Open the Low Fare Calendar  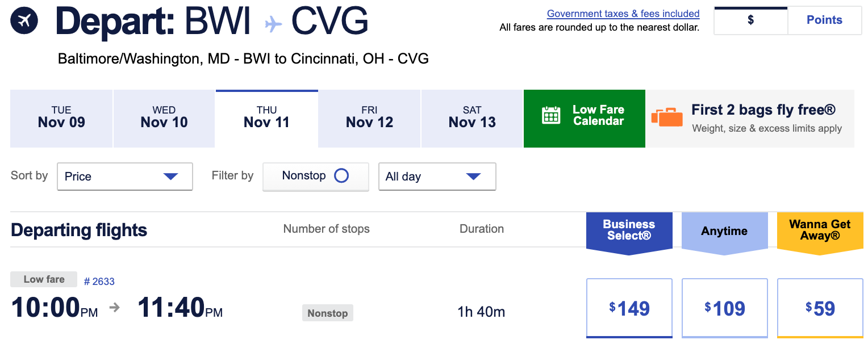tap(584, 118)
